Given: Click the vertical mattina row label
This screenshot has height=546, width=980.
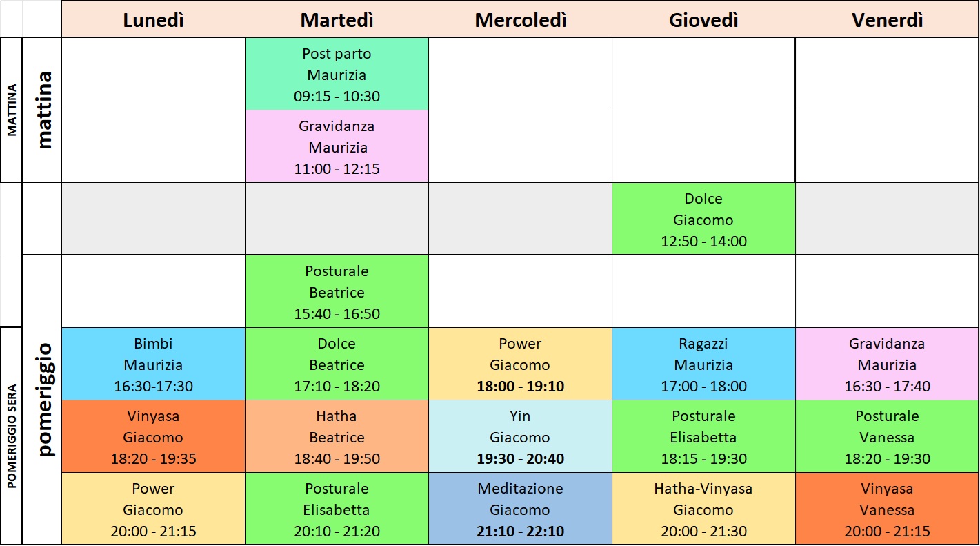Looking at the screenshot, I should [44, 110].
